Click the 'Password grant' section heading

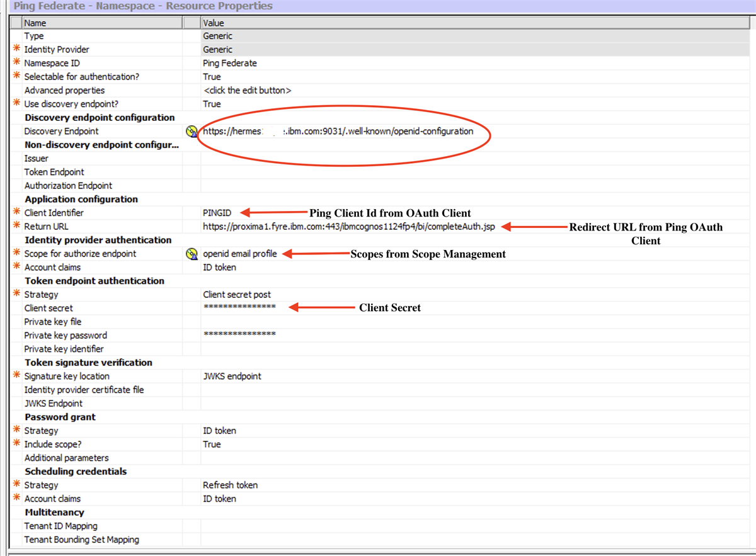pos(60,417)
